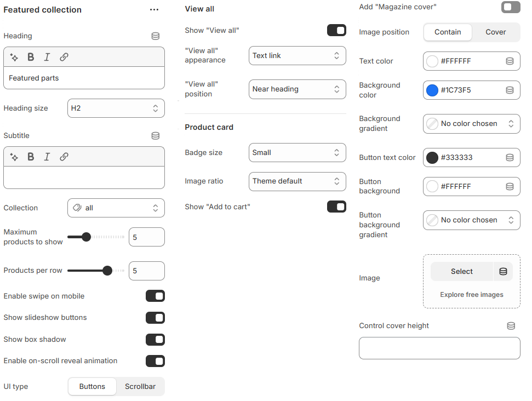Viewport: 532px width, 401px height.
Task: Disable the Enable swipe on mobile toggle
Action: point(155,296)
